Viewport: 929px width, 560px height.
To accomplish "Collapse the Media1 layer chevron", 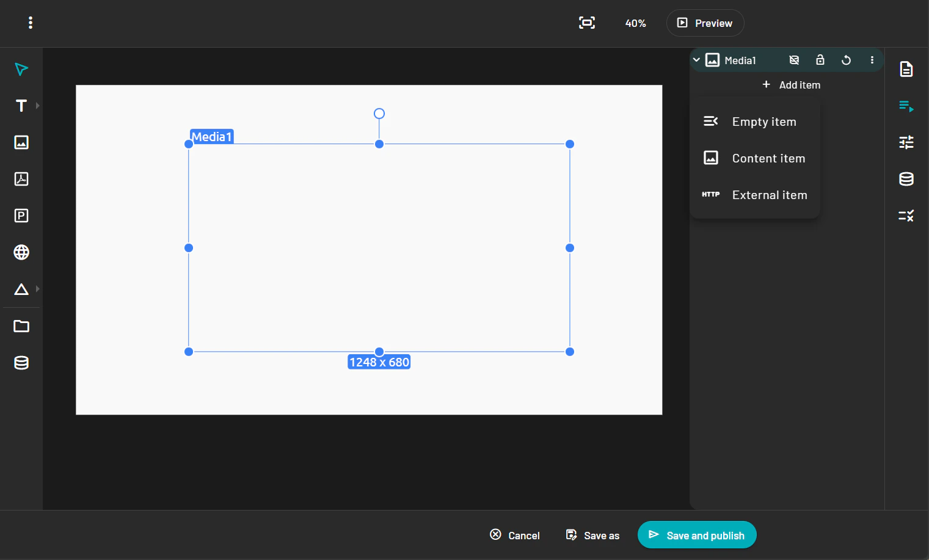I will [696, 60].
